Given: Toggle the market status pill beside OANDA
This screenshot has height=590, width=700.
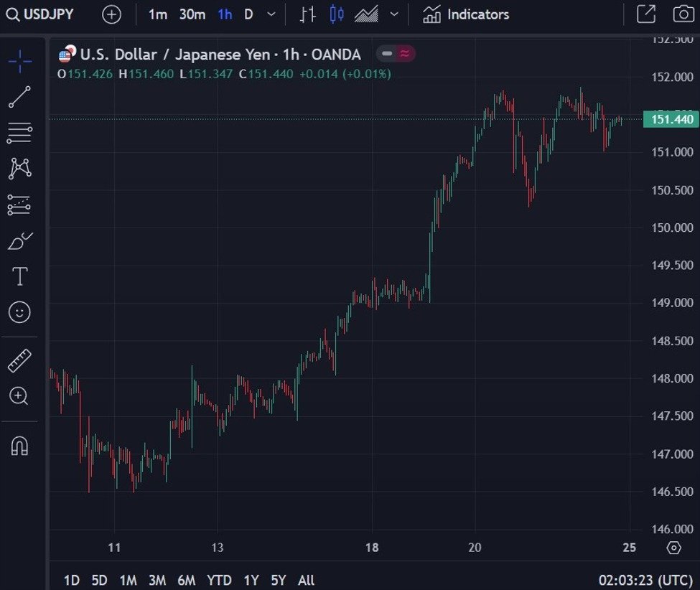Looking at the screenshot, I should tap(396, 54).
